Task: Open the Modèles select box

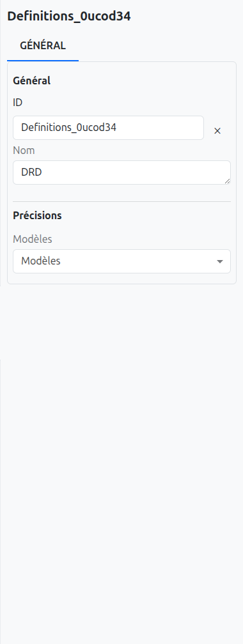Action: [x=121, y=261]
